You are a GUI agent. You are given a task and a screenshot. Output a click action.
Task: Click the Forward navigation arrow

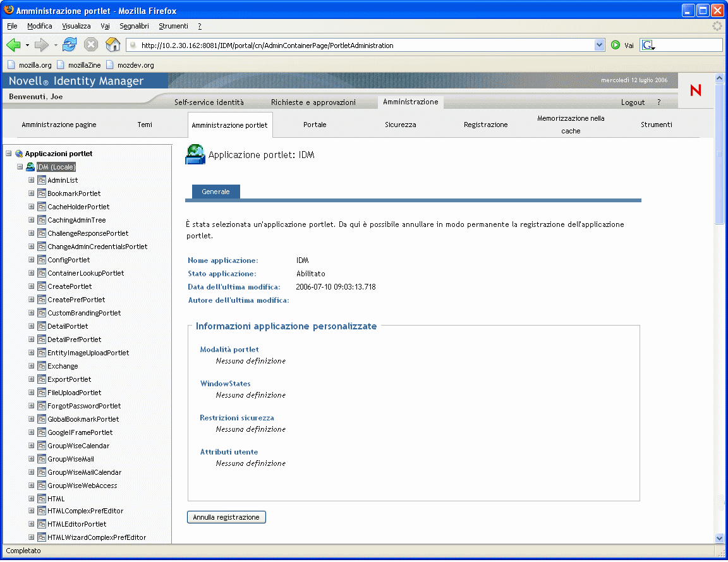(41, 45)
